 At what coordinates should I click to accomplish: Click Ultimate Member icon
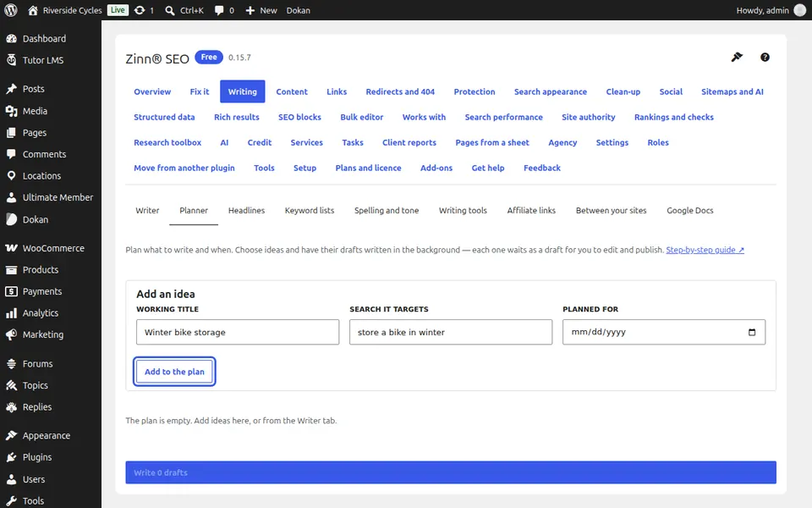click(x=11, y=197)
